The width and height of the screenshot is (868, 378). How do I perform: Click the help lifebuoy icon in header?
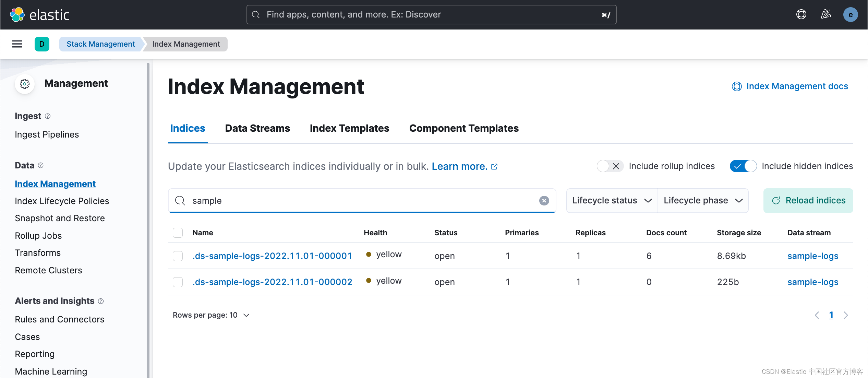[801, 14]
